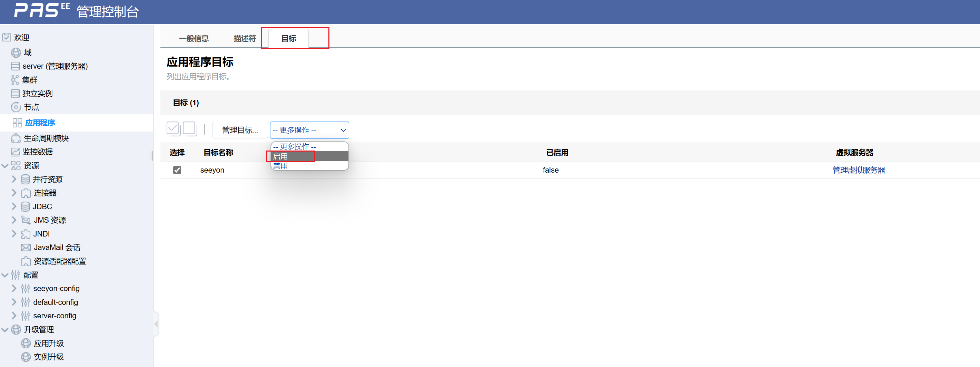Open the 管理虚拟服务器 link
This screenshot has width=980, height=367.
tap(859, 170)
